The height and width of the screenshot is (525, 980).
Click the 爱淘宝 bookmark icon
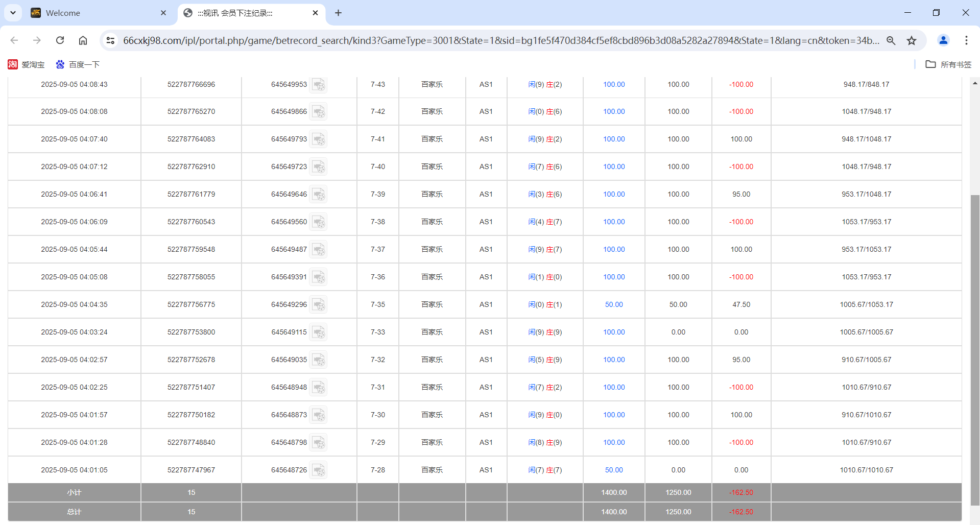[x=13, y=64]
